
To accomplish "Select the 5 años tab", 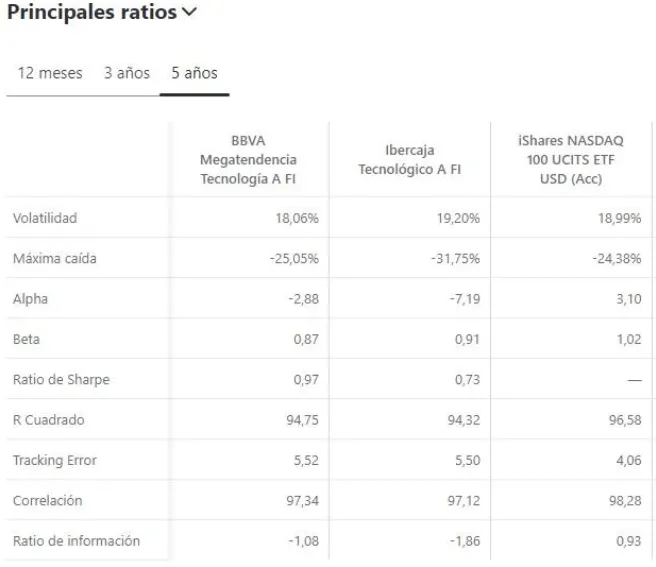I will pyautogui.click(x=194, y=73).
